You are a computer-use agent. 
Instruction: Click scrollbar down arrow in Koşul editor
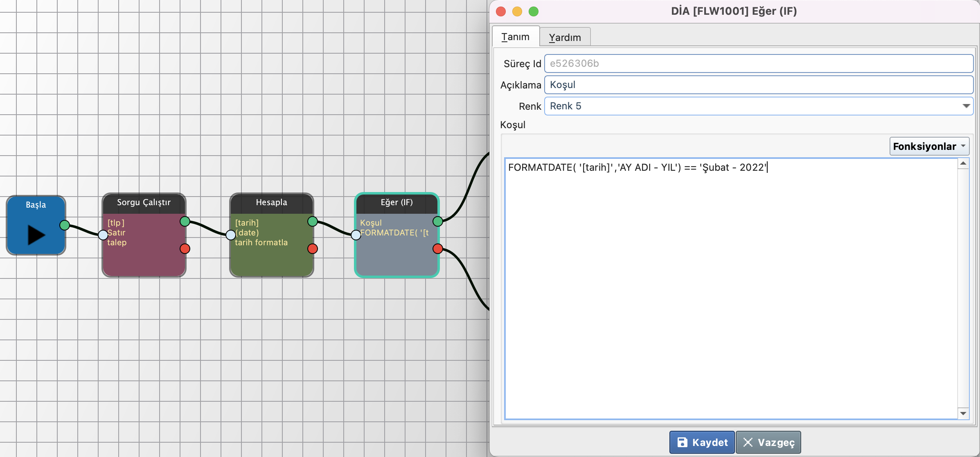point(963,414)
